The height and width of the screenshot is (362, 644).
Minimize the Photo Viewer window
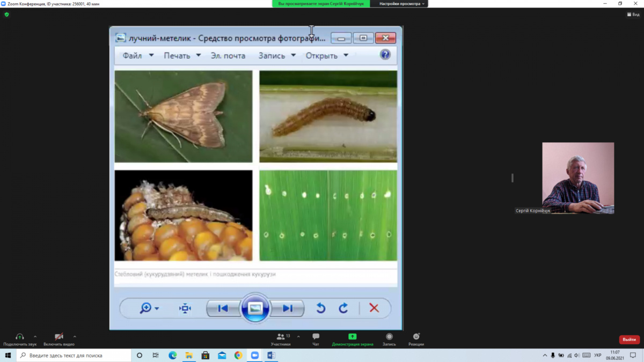click(x=341, y=38)
